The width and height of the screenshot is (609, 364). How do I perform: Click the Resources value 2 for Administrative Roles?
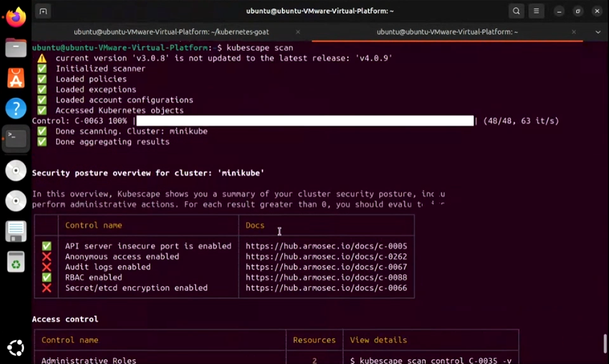(x=314, y=360)
